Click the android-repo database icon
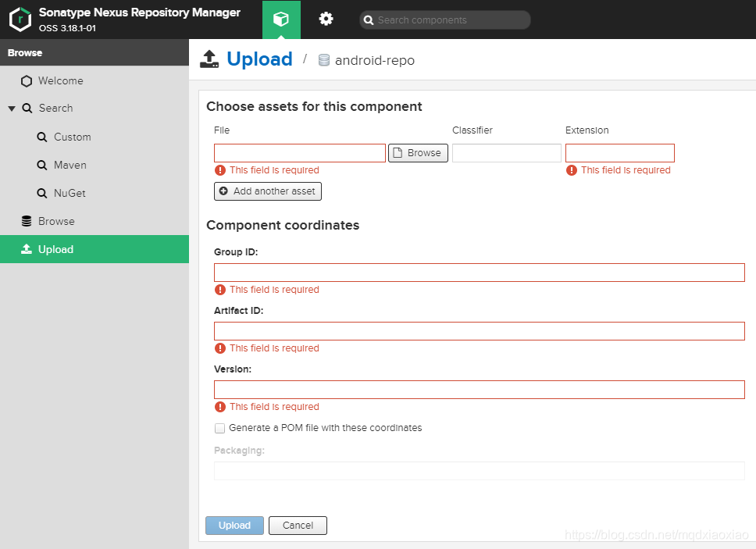756x549 pixels. (324, 60)
